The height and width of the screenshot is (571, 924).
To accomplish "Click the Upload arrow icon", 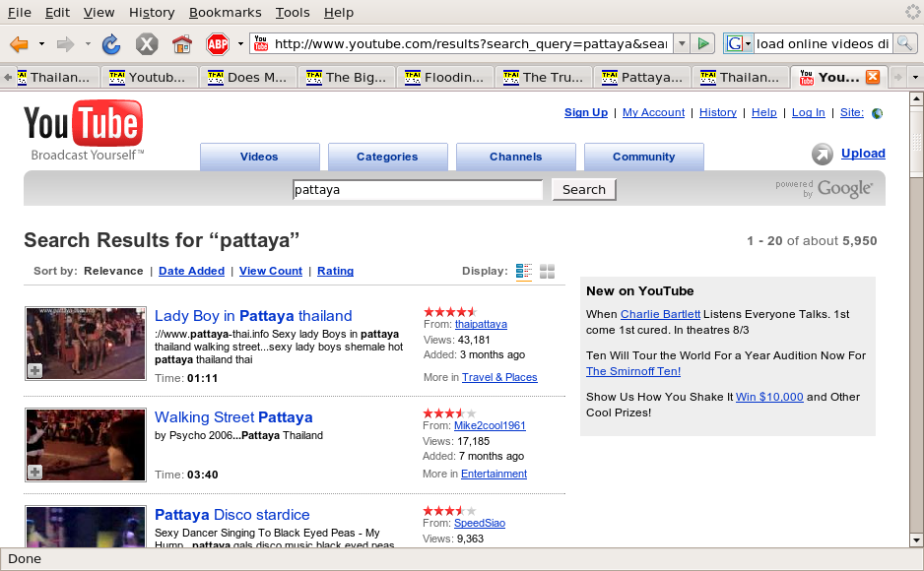I will tap(823, 154).
